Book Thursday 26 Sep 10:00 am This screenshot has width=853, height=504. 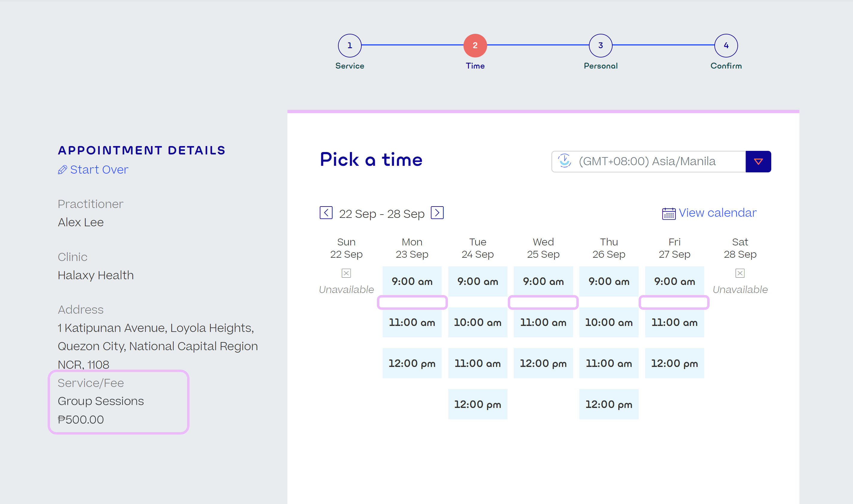(608, 322)
